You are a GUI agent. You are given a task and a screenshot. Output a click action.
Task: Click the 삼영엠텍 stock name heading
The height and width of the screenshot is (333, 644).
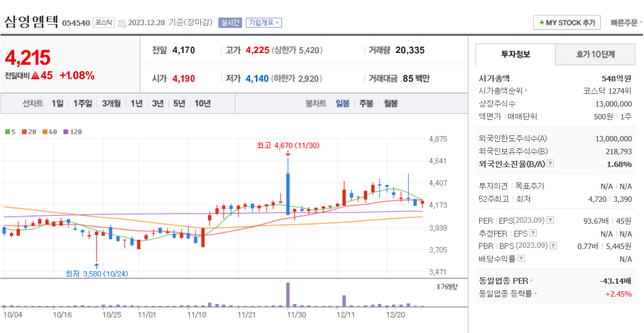pos(32,22)
